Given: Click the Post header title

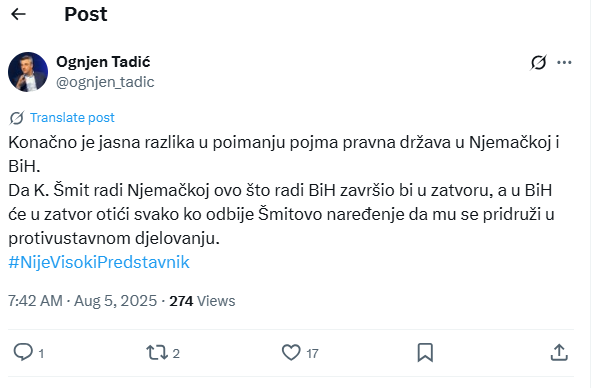Looking at the screenshot, I should [x=85, y=14].
